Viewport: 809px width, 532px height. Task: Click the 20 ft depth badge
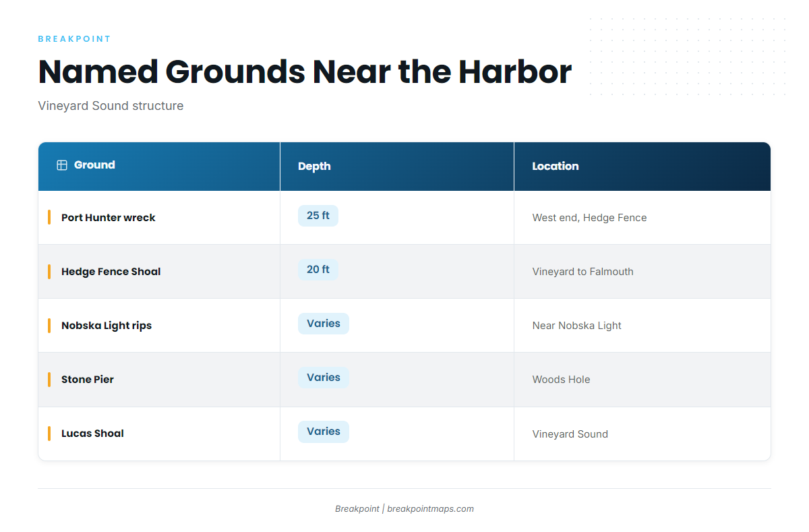click(318, 270)
